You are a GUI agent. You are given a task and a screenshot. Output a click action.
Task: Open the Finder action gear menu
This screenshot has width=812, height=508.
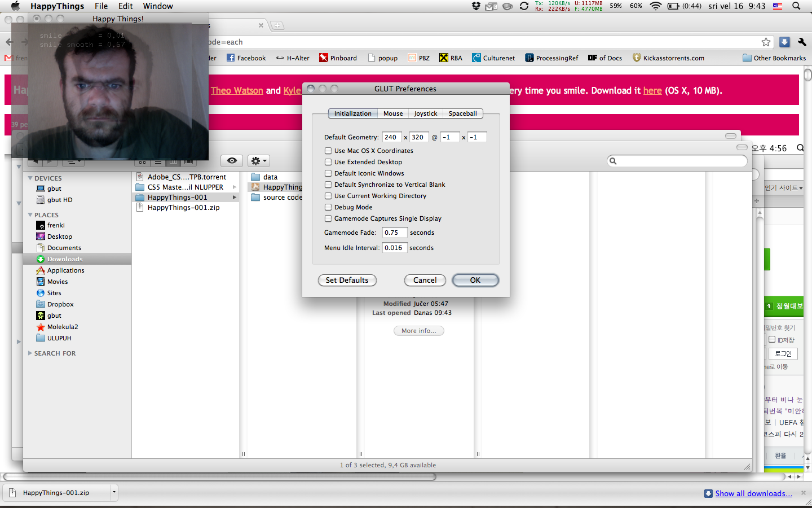(258, 161)
